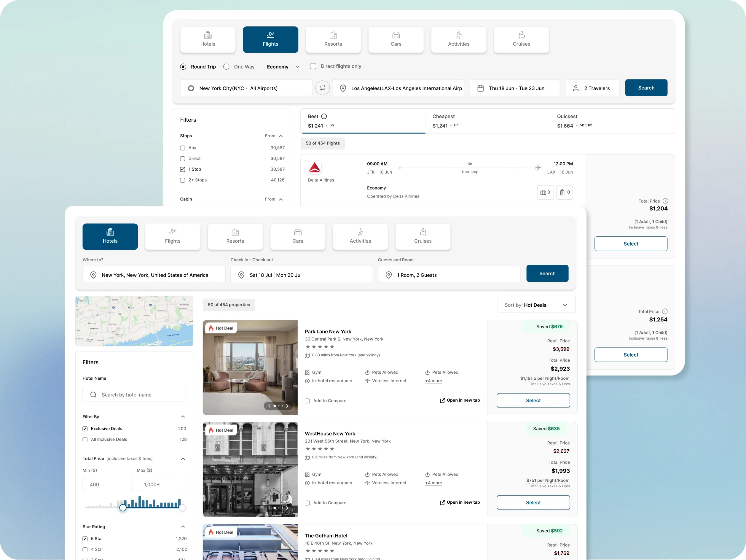746x560 pixels.
Task: Check the Any stops filter
Action: pos(182,148)
